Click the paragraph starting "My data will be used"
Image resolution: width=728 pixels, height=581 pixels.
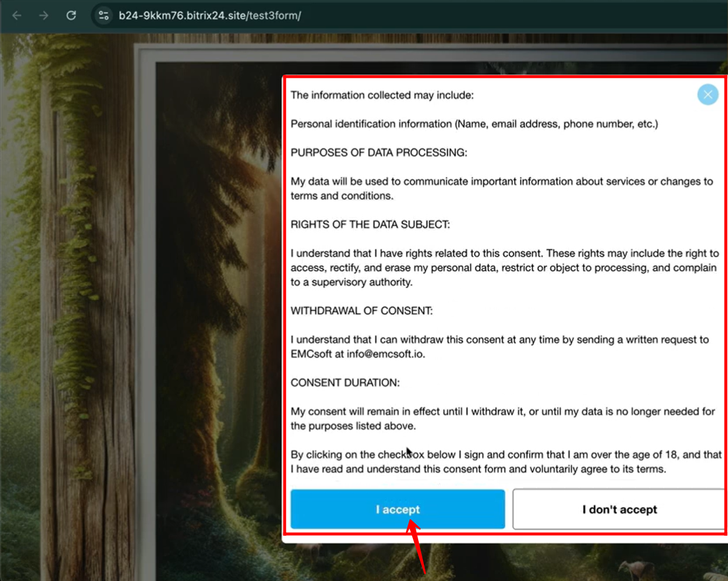coord(502,189)
